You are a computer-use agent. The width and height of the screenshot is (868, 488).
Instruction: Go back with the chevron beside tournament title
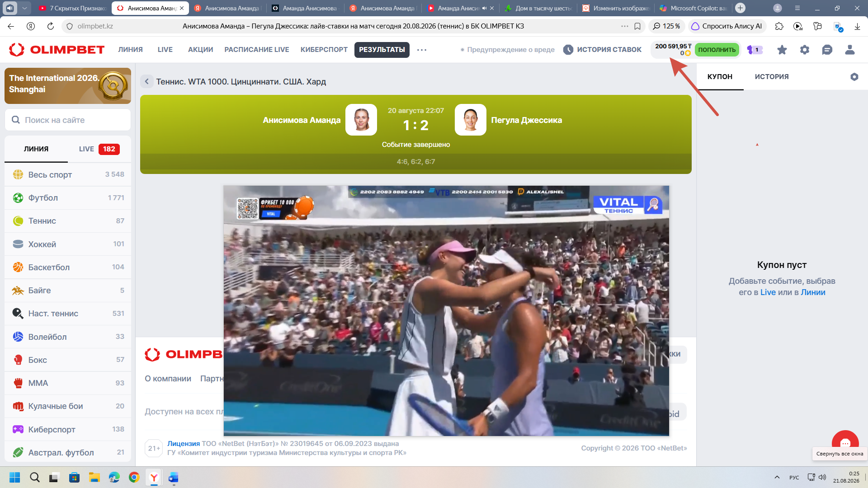point(146,82)
